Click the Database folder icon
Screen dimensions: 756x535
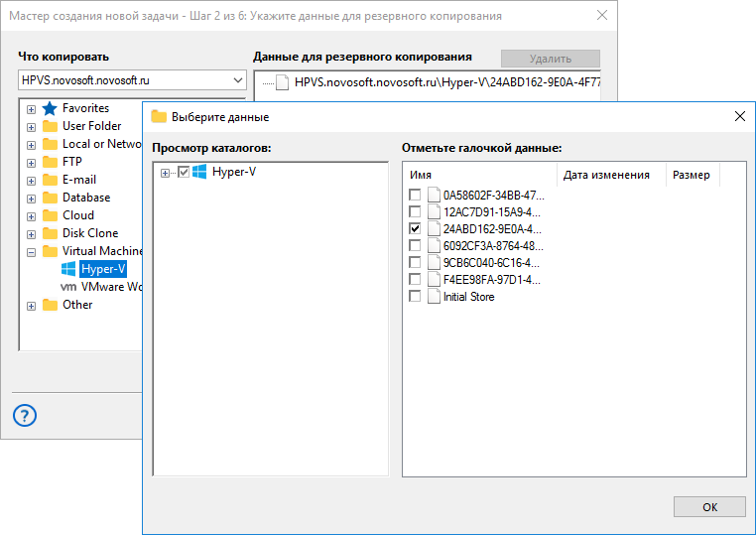[50, 198]
